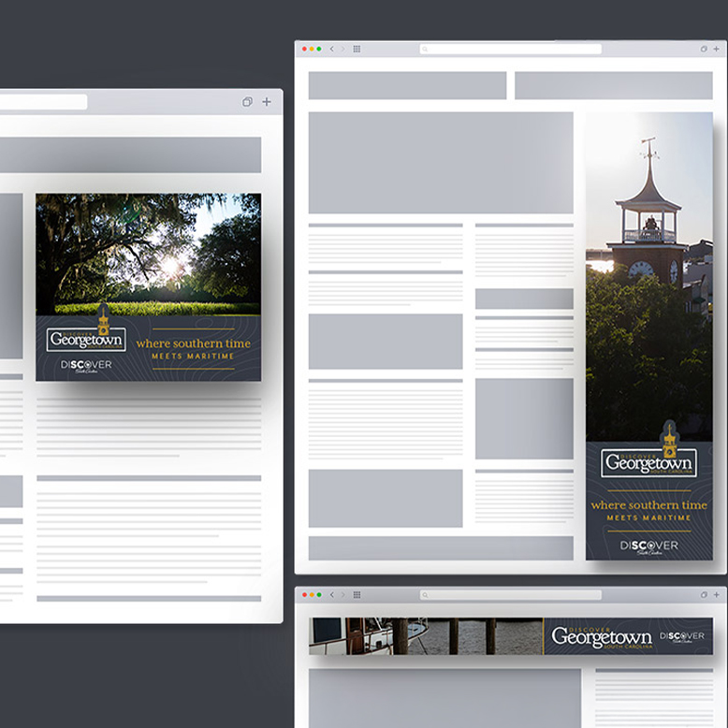Click the clock tower skyscraper ad photo
Image resolution: width=728 pixels, height=728 pixels.
click(x=649, y=276)
